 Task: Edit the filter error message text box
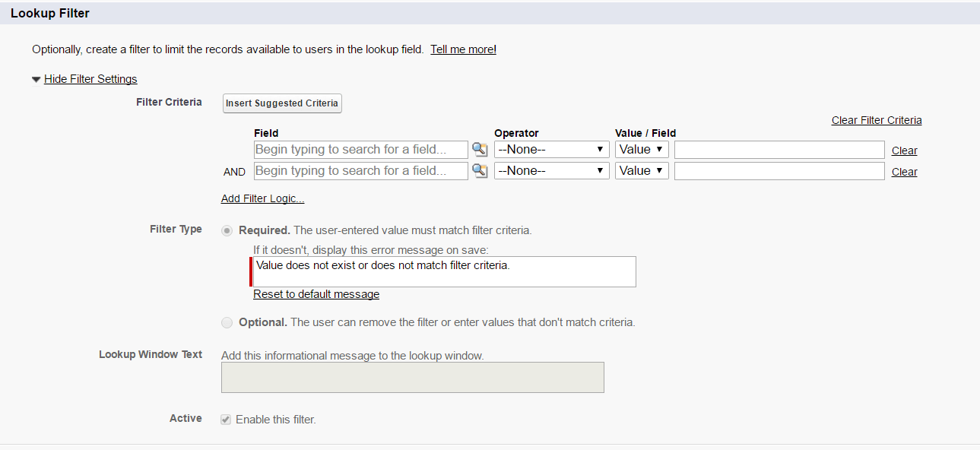[443, 271]
